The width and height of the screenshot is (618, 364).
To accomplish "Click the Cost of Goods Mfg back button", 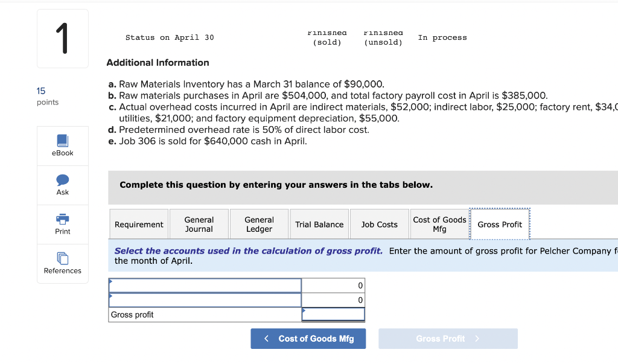I will 308,339.
